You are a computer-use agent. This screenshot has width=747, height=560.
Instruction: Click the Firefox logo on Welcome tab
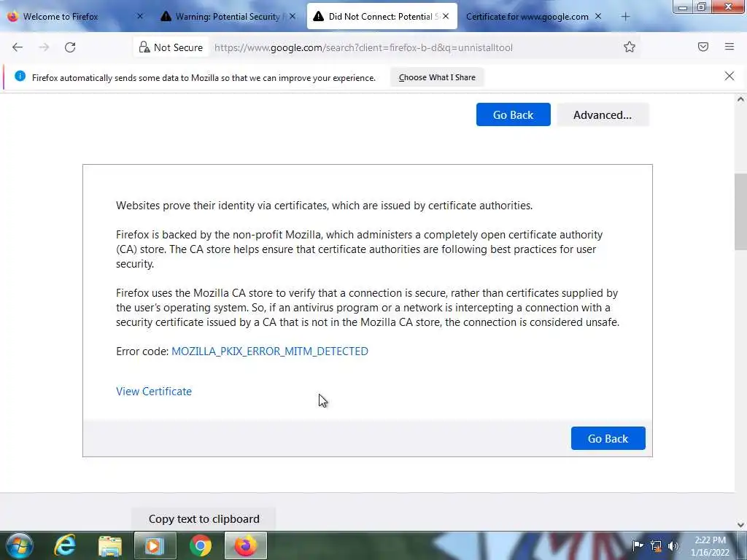pos(13,17)
